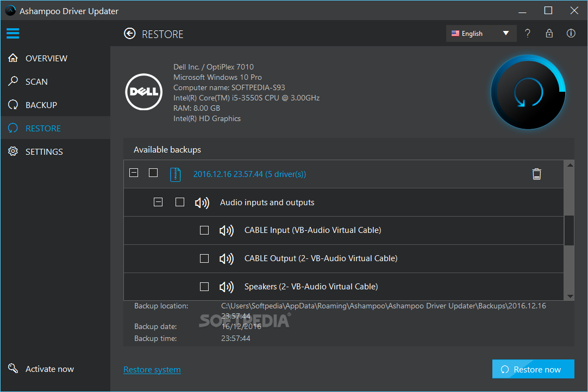Click the Ashampoo app logo in title bar

[x=10, y=10]
